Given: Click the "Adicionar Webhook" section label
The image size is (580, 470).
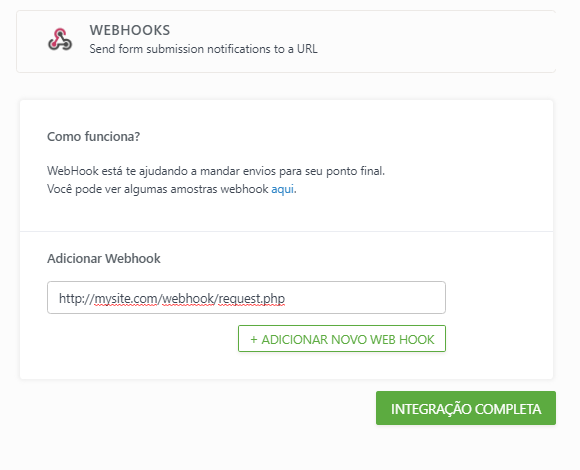Looking at the screenshot, I should pyautogui.click(x=104, y=258).
